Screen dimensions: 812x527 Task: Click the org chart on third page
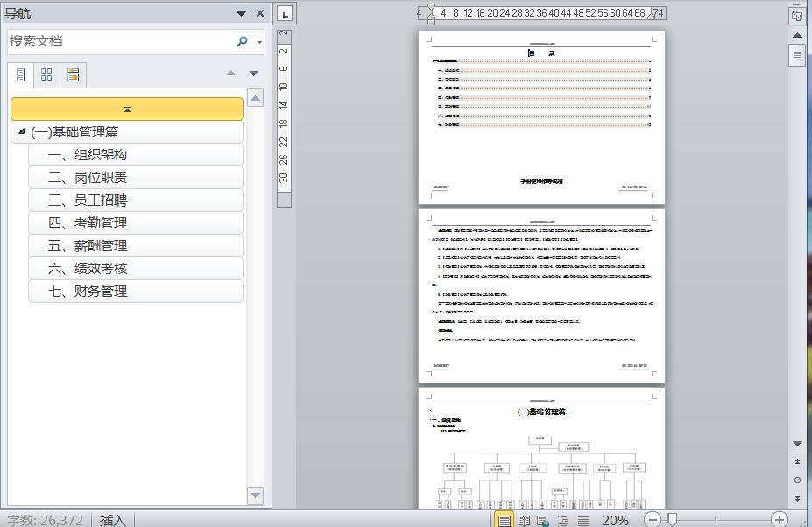[542, 471]
